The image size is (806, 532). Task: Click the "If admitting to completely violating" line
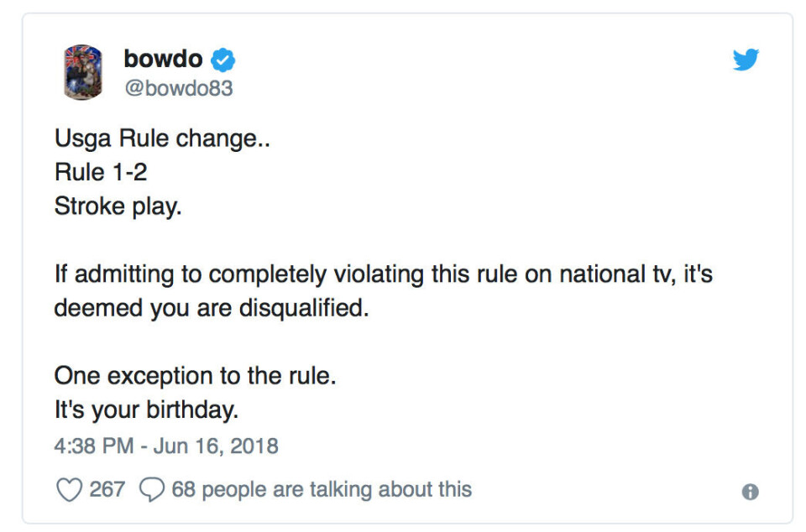(384, 274)
